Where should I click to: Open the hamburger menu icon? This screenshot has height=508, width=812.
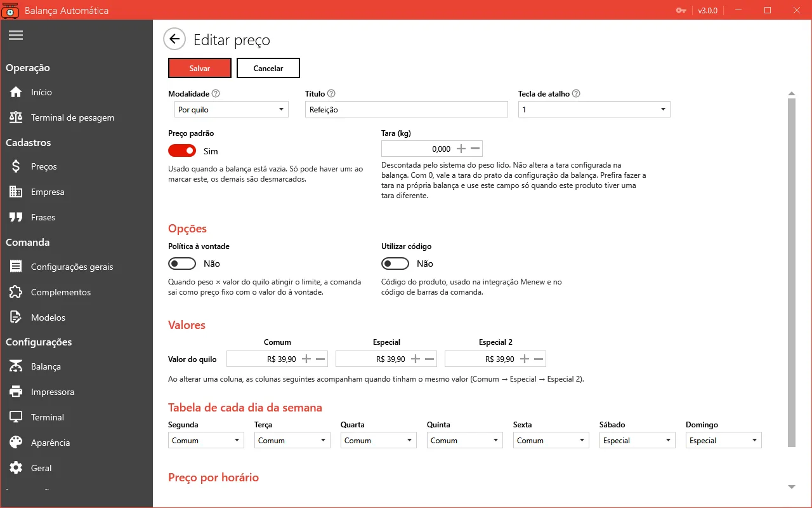tap(16, 36)
